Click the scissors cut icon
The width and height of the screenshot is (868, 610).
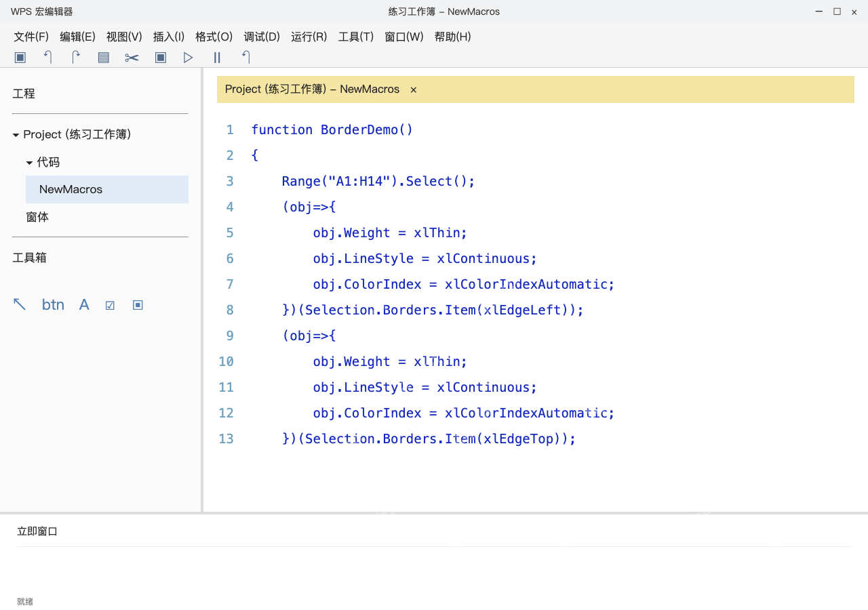pyautogui.click(x=132, y=58)
